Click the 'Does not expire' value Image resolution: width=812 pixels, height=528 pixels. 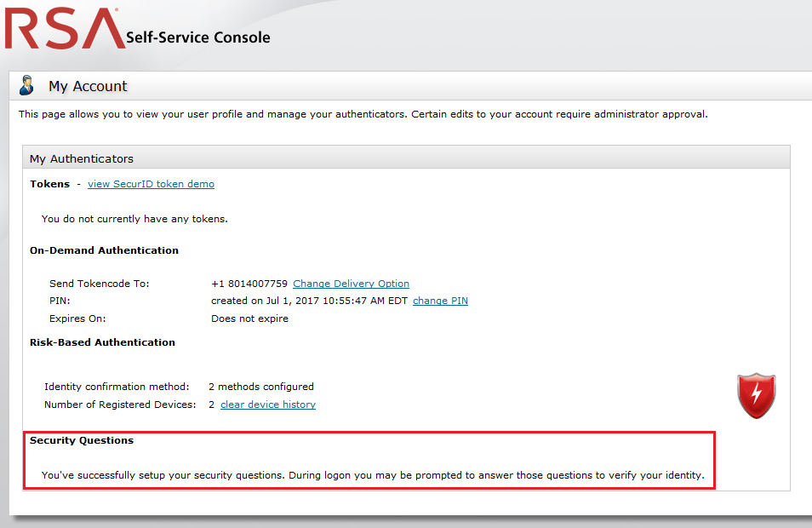click(x=249, y=319)
